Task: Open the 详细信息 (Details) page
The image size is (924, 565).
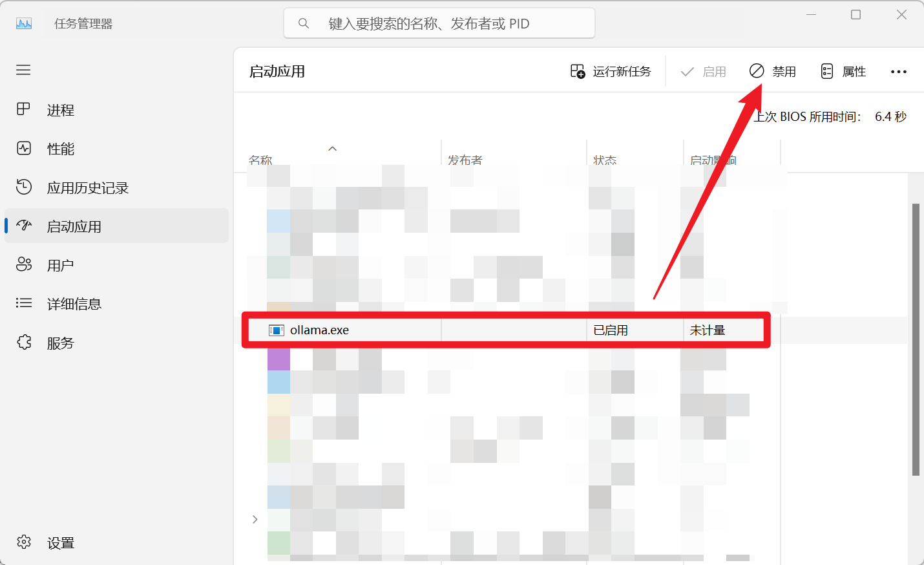Action: click(74, 304)
